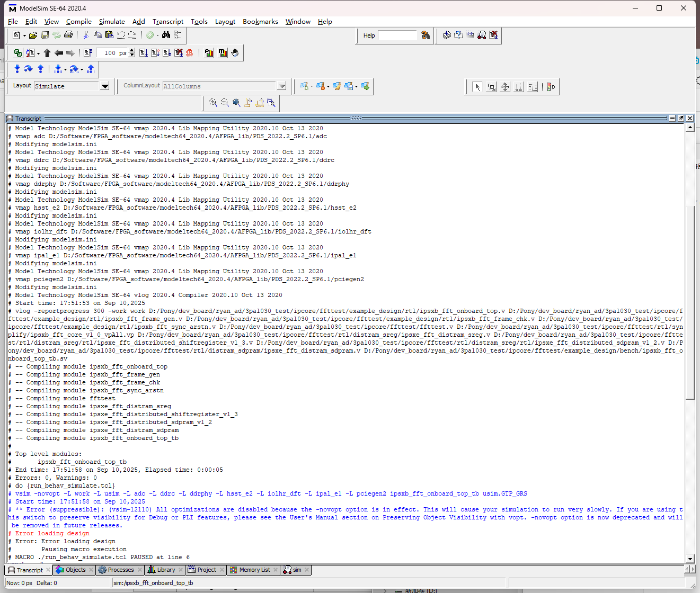
Task: Increase run length with stepper up arrow
Action: tap(132, 50)
